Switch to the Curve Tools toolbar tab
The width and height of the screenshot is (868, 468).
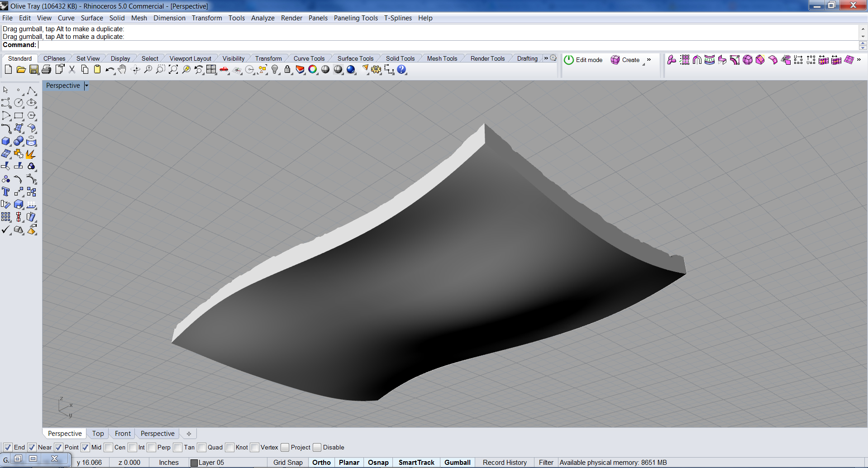(x=309, y=58)
